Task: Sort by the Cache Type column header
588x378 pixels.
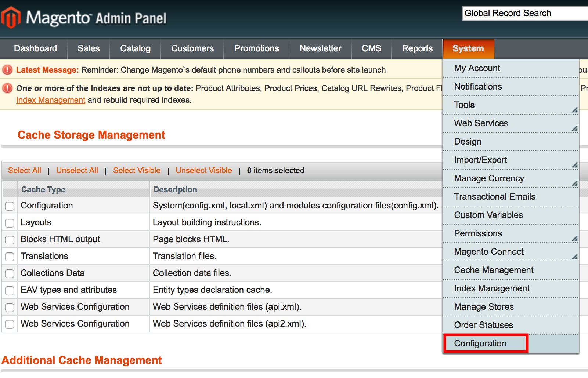Action: [43, 190]
